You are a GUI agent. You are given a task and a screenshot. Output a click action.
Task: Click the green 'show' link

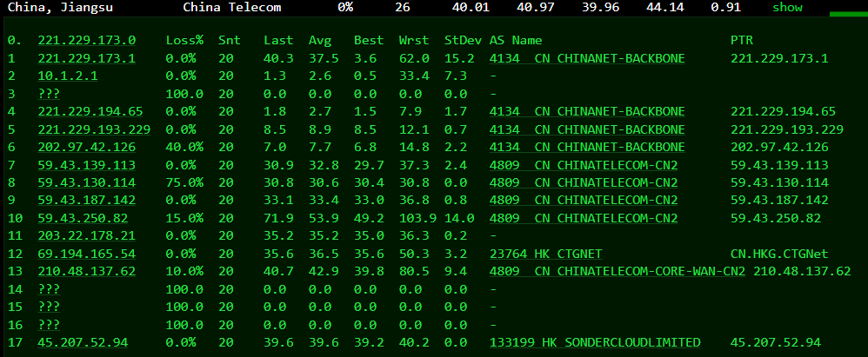click(788, 7)
